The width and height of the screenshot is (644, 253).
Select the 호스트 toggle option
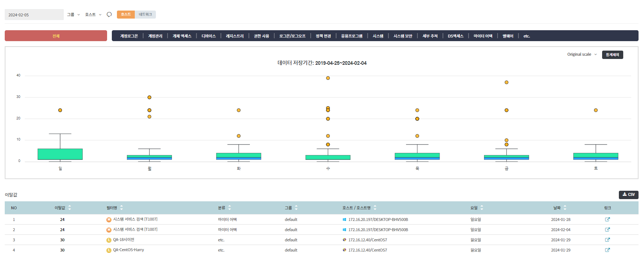(126, 15)
